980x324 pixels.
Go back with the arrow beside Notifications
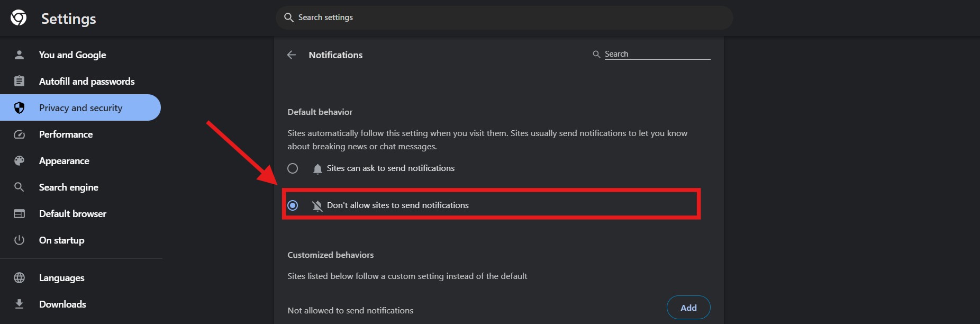click(x=291, y=55)
